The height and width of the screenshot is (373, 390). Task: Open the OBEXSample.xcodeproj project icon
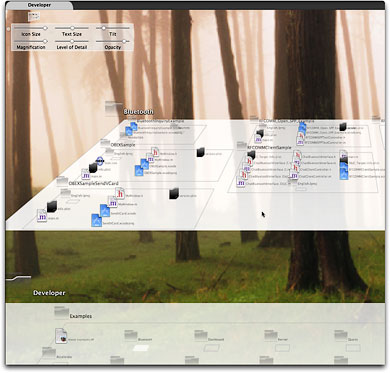pyautogui.click(x=139, y=171)
